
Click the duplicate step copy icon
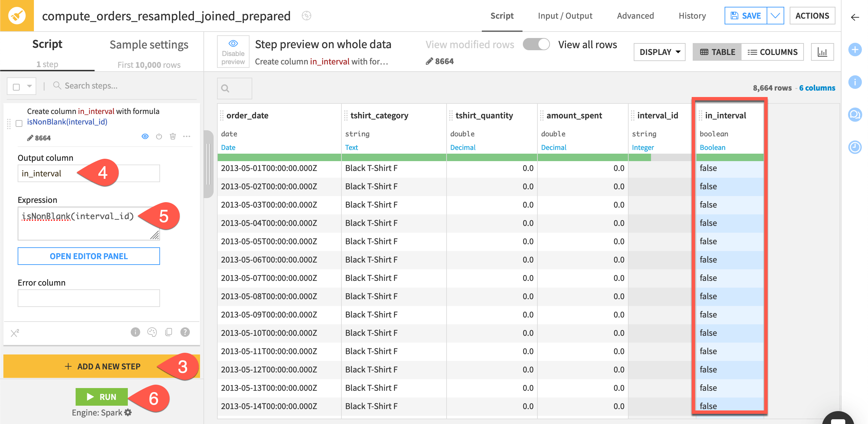click(x=169, y=332)
